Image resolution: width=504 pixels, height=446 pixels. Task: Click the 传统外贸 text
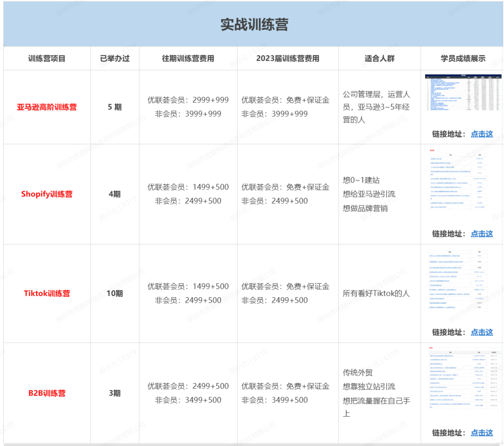(357, 372)
